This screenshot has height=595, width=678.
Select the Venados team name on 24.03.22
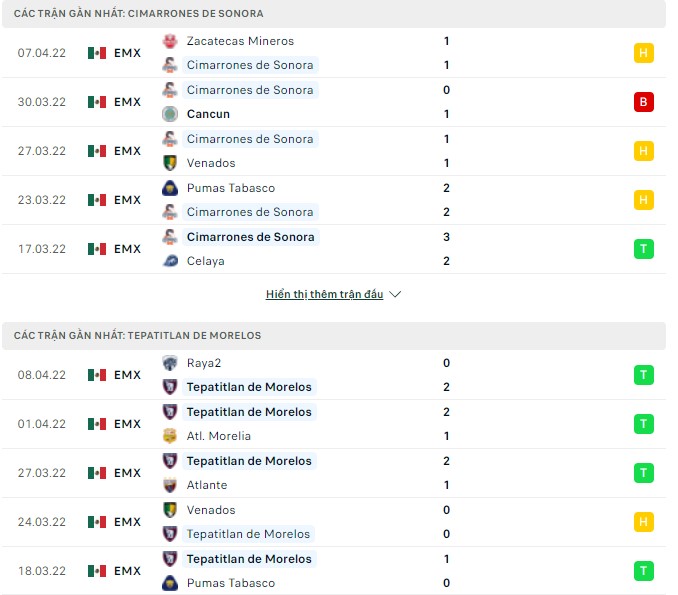pyautogui.click(x=211, y=510)
